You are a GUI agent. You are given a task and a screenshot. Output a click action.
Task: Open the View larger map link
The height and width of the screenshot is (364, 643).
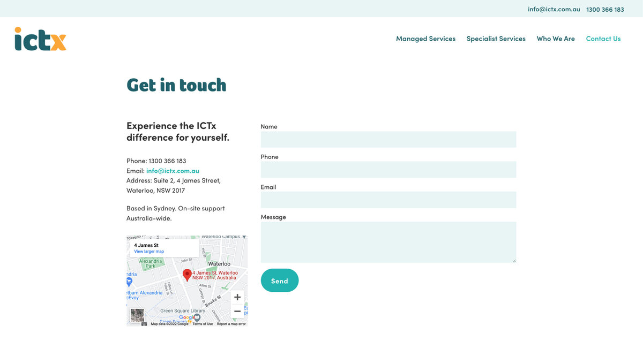point(148,251)
